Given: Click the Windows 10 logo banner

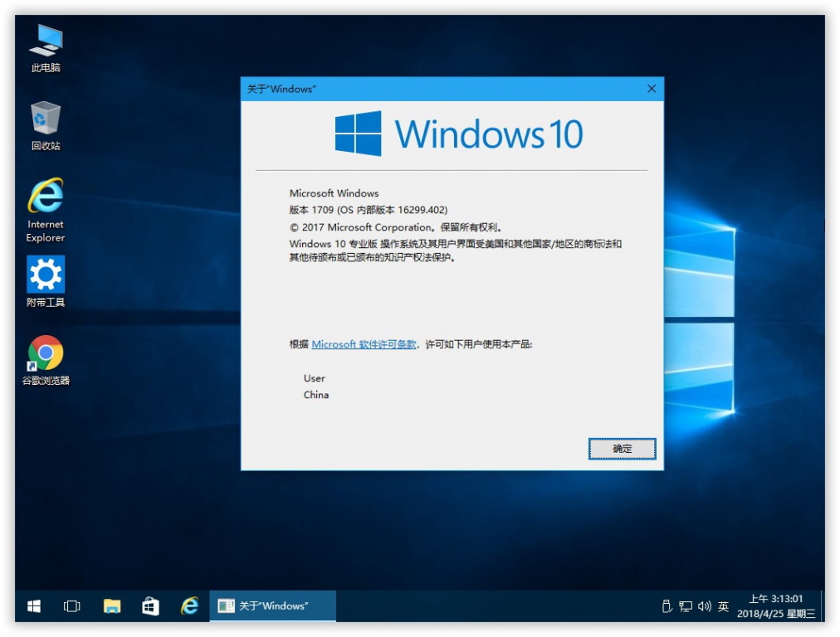Looking at the screenshot, I should tap(458, 134).
